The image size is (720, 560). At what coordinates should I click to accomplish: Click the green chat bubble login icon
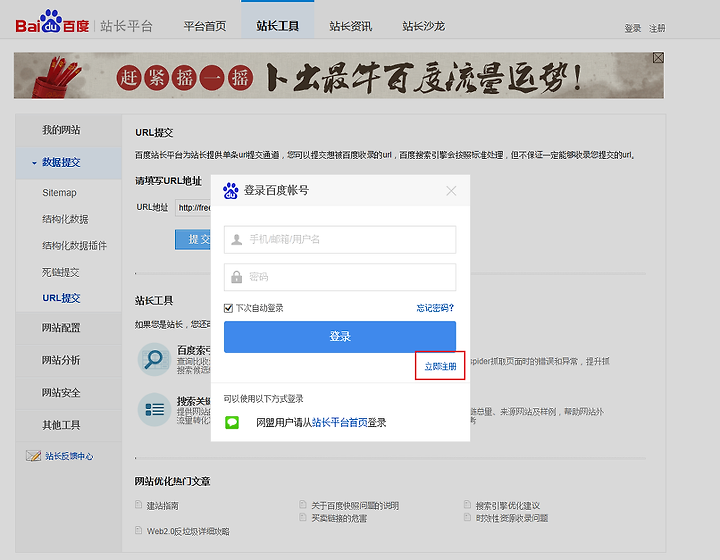232,422
